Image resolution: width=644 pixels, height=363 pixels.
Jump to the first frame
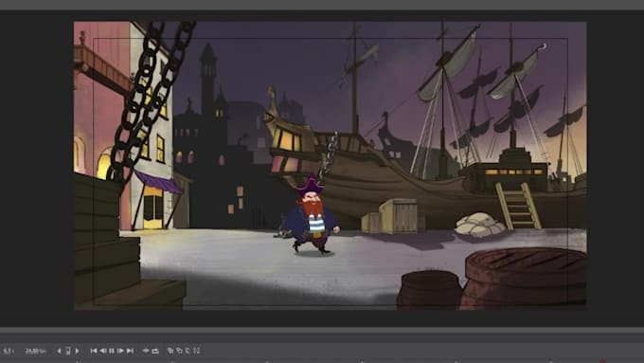point(94,351)
